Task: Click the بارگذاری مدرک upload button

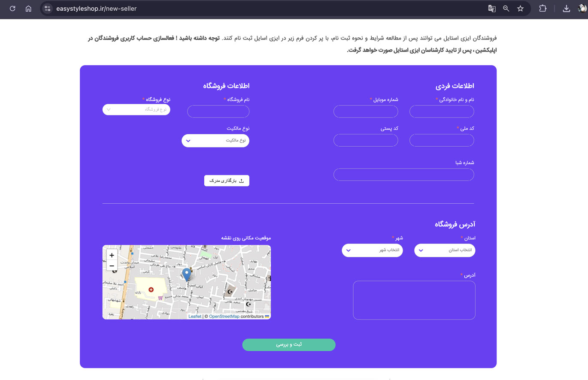Action: coord(227,181)
